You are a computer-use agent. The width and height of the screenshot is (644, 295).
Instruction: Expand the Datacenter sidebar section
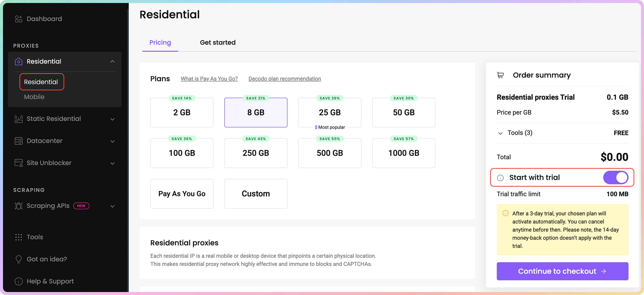click(x=112, y=141)
